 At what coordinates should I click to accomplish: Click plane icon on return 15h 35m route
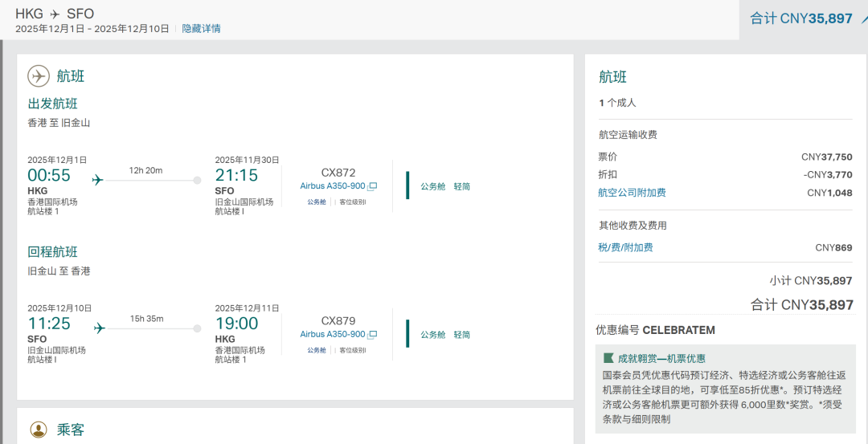tap(100, 328)
